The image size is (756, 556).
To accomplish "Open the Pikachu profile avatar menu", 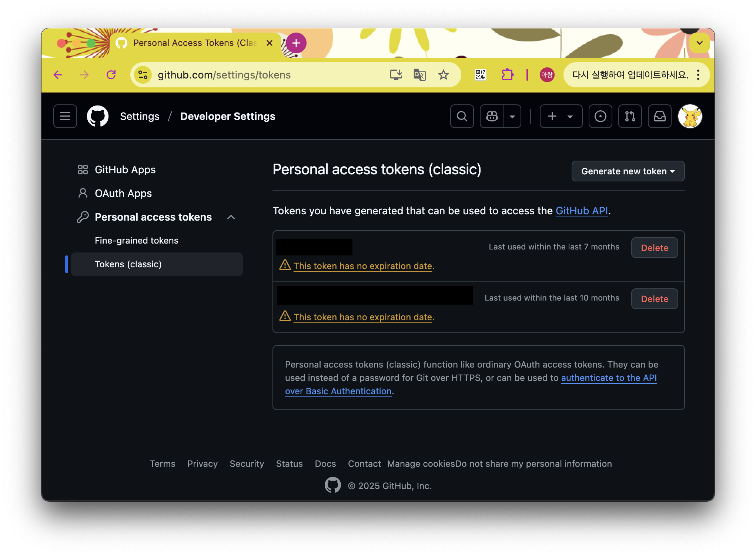I will (690, 116).
